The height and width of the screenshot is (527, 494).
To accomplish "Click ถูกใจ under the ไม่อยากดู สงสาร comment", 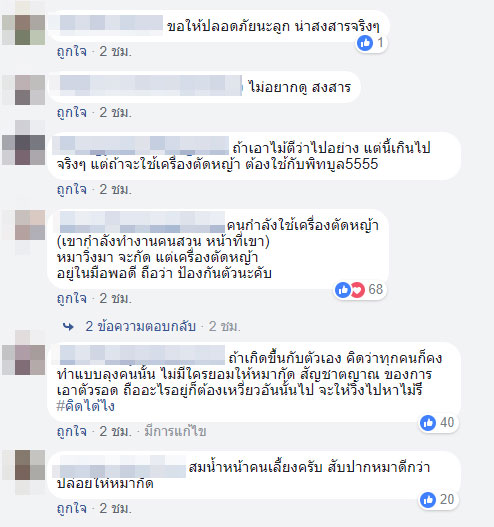I will (x=72, y=112).
